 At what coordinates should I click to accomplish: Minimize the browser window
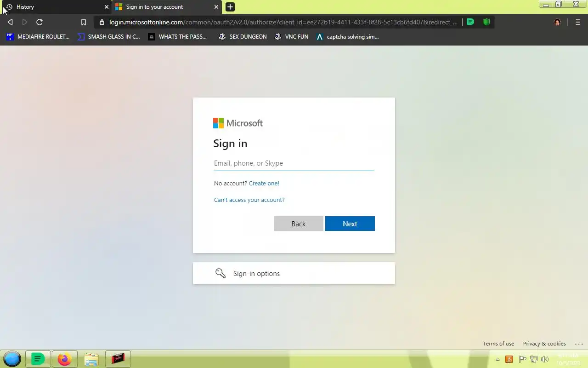tap(546, 5)
